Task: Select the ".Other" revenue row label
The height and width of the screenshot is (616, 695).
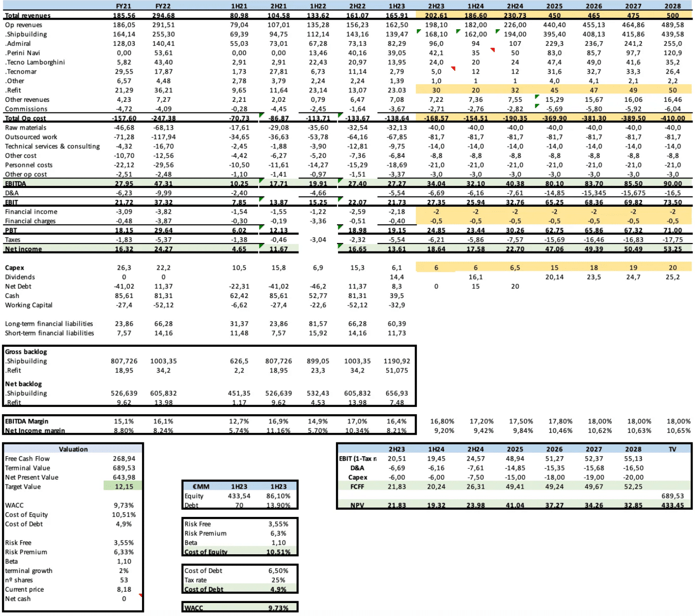Action: pyautogui.click(x=14, y=81)
